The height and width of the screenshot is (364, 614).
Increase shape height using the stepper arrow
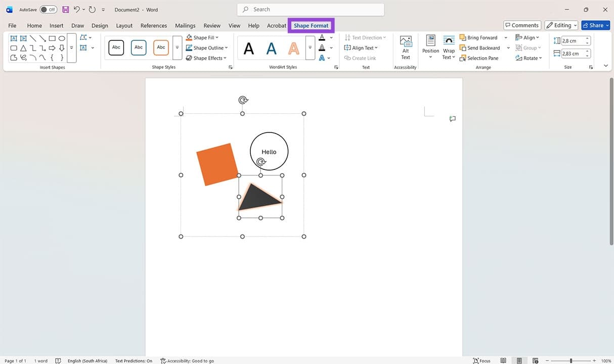(x=587, y=38)
